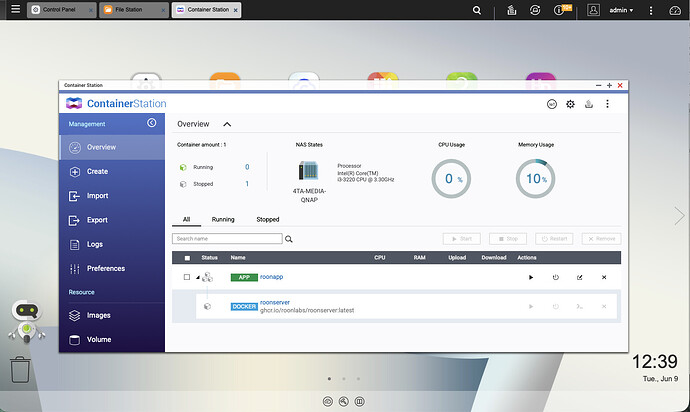Open the Create page in sidebar
The image size is (690, 412).
[x=112, y=171]
